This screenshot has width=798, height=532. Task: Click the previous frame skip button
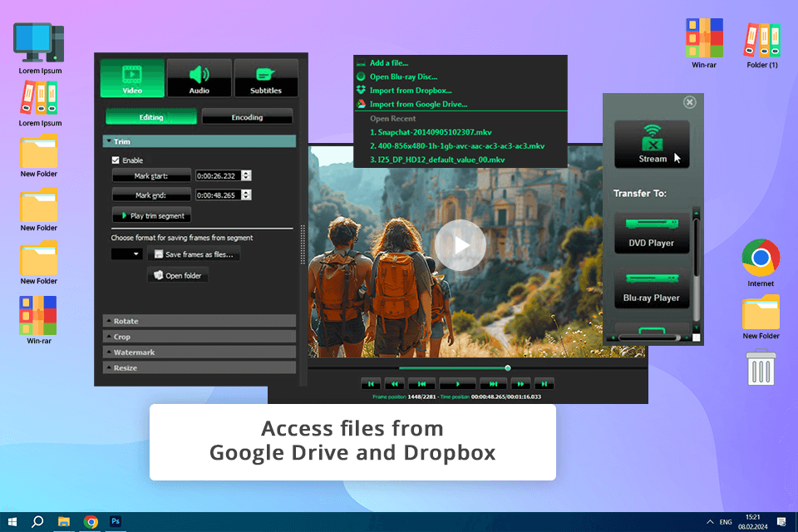tap(422, 384)
